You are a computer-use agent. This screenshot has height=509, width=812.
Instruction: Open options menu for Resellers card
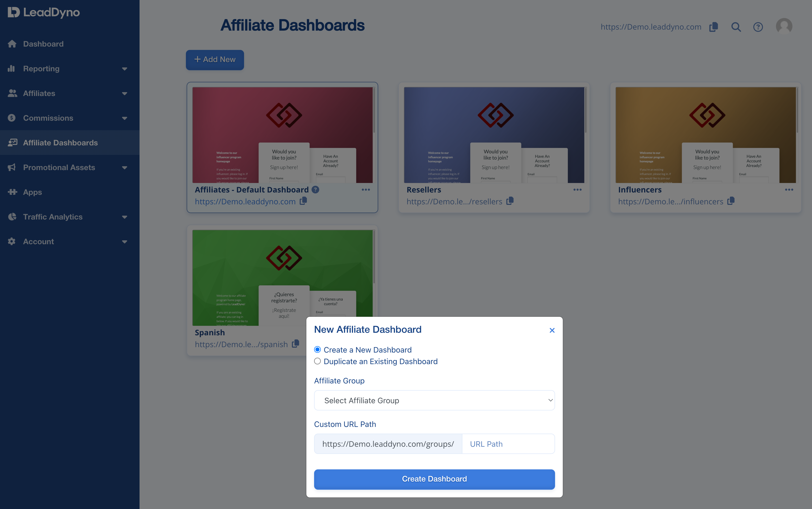coord(578,190)
